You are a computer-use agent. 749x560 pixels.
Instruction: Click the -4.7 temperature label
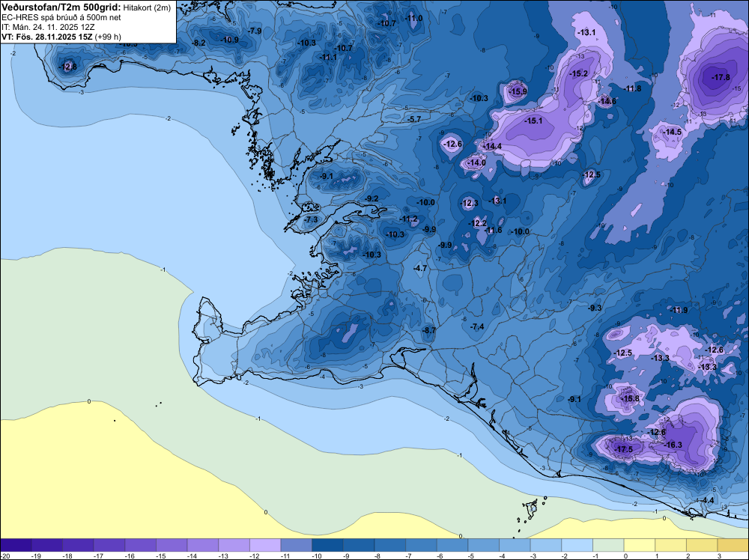tap(420, 269)
